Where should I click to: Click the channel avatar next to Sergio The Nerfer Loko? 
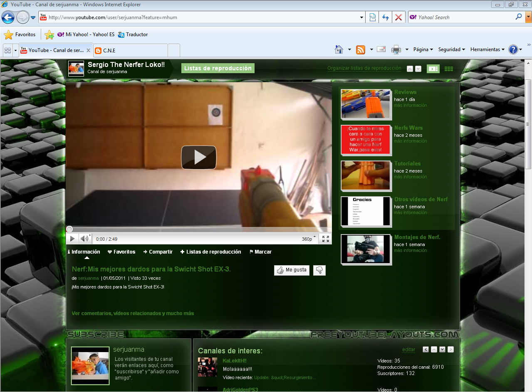pos(76,69)
